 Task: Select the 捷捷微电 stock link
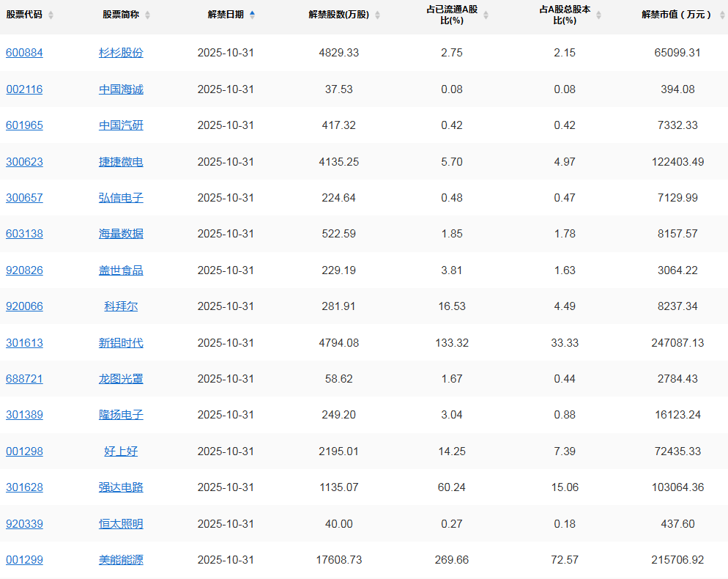click(x=121, y=162)
